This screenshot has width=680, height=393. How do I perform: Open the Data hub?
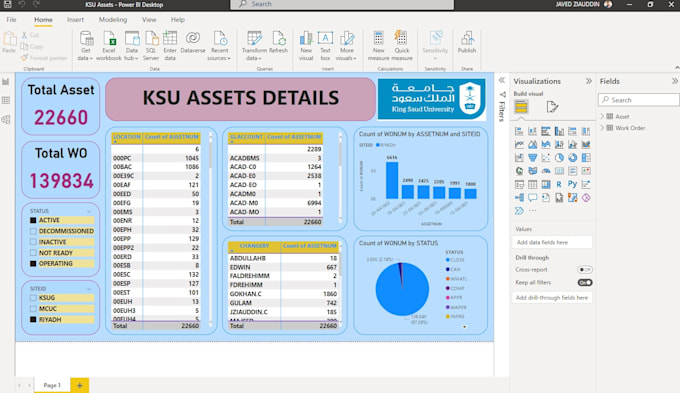pyautogui.click(x=131, y=46)
